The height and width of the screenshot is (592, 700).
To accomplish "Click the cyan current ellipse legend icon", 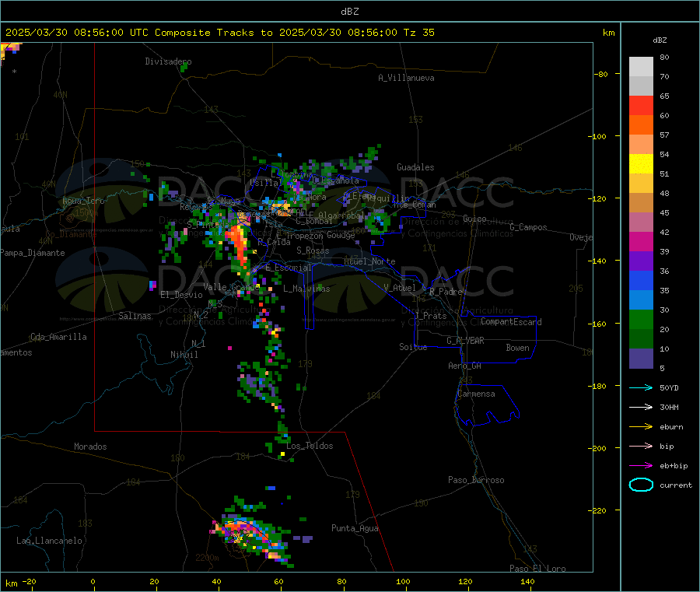I will [x=641, y=485].
